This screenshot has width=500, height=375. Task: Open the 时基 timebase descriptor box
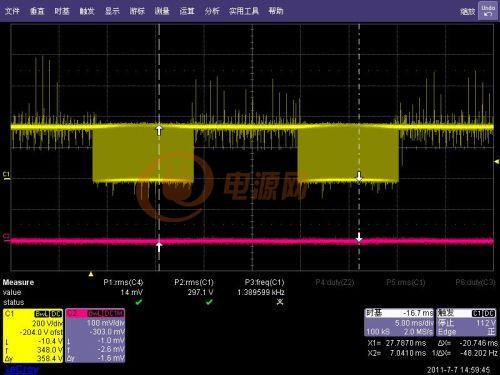click(x=399, y=322)
